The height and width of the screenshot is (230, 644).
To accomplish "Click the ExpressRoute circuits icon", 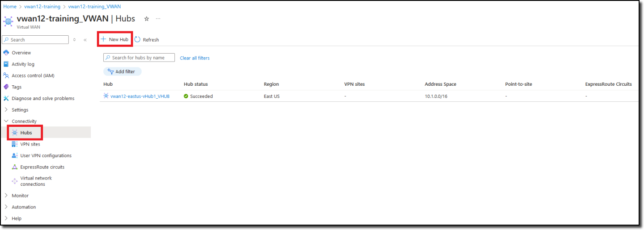I will (x=15, y=167).
